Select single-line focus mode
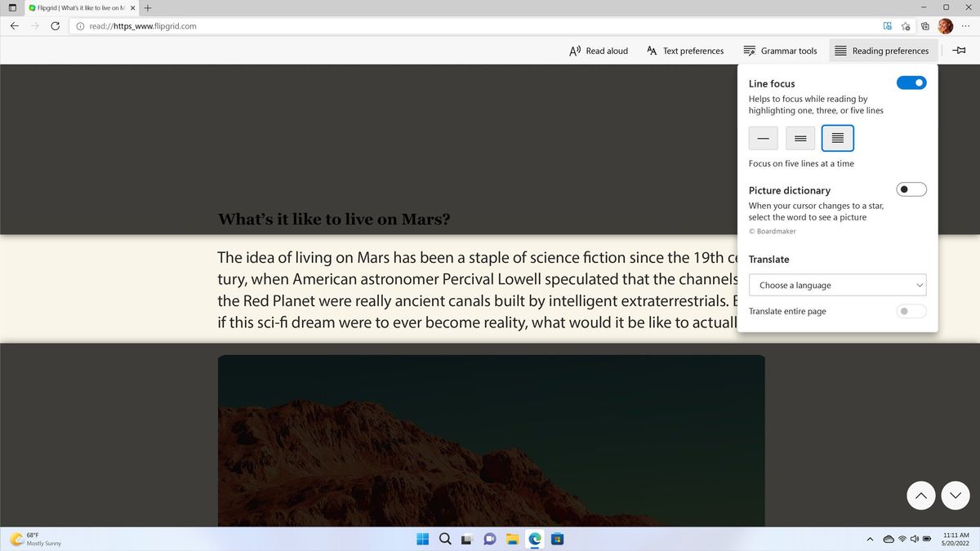Viewport: 980px width, 551px height. (x=763, y=138)
